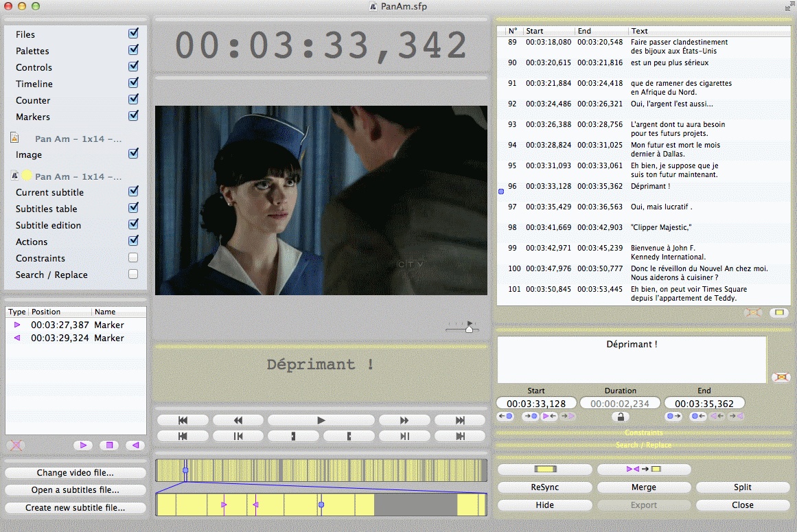
Task: Uncheck the Files palette checkbox
Action: point(133,33)
